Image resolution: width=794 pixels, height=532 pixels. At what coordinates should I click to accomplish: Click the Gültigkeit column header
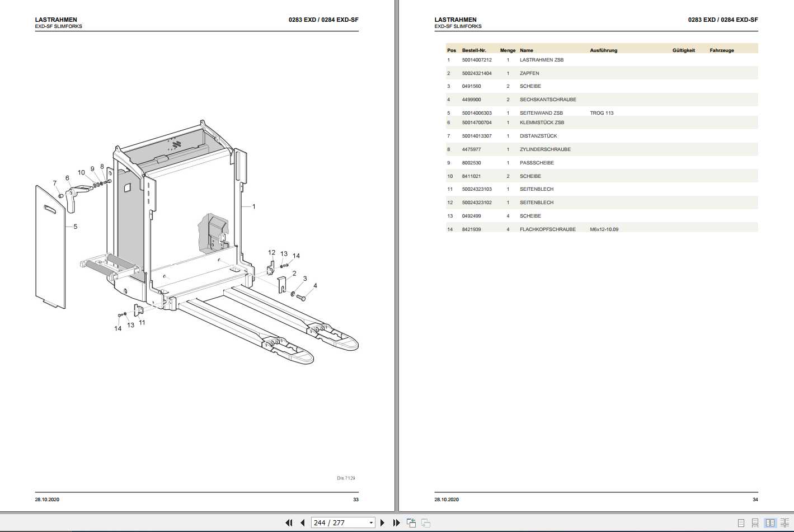coord(684,50)
